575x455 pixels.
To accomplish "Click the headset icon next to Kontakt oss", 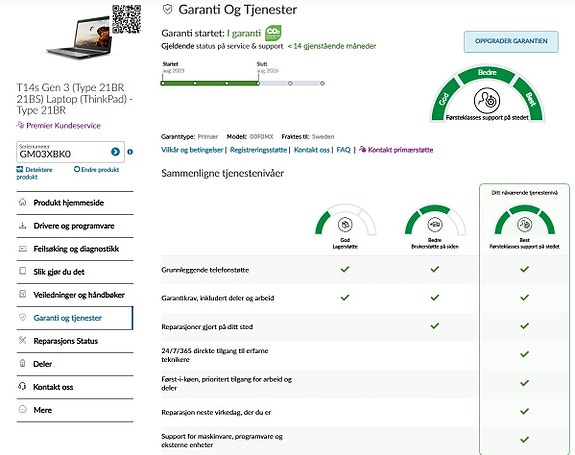I will (x=22, y=386).
